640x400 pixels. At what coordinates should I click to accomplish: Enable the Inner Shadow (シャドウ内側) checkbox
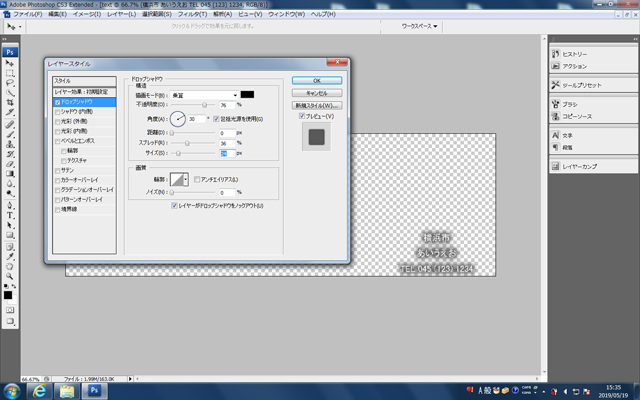click(x=56, y=112)
